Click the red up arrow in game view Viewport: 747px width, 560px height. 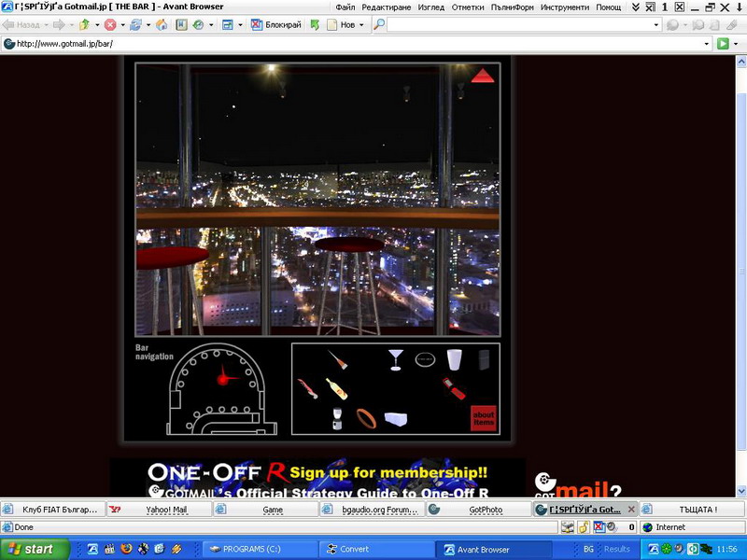click(x=482, y=76)
